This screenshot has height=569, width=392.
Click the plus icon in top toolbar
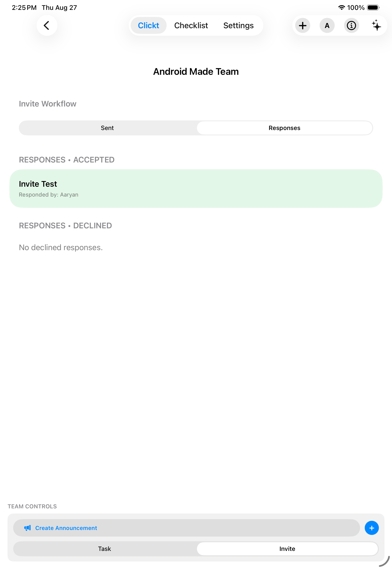(302, 25)
